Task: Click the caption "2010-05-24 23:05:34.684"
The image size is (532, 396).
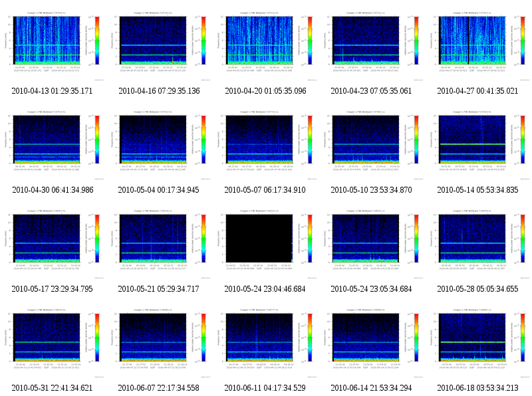Action: tap(372, 289)
